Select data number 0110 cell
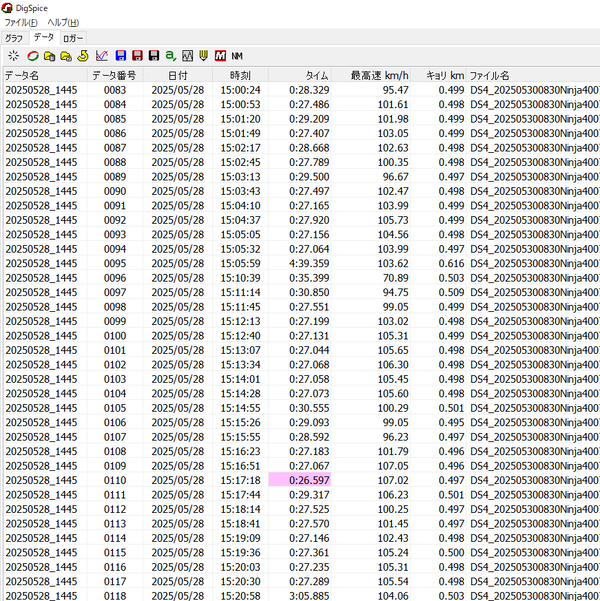Viewport: 600px width, 601px height. (x=115, y=480)
